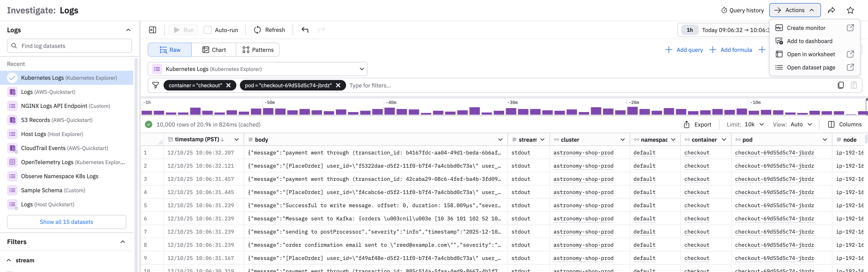Screen dimensions: 868x272
Task: Star this query as favorite
Action: pos(850,10)
